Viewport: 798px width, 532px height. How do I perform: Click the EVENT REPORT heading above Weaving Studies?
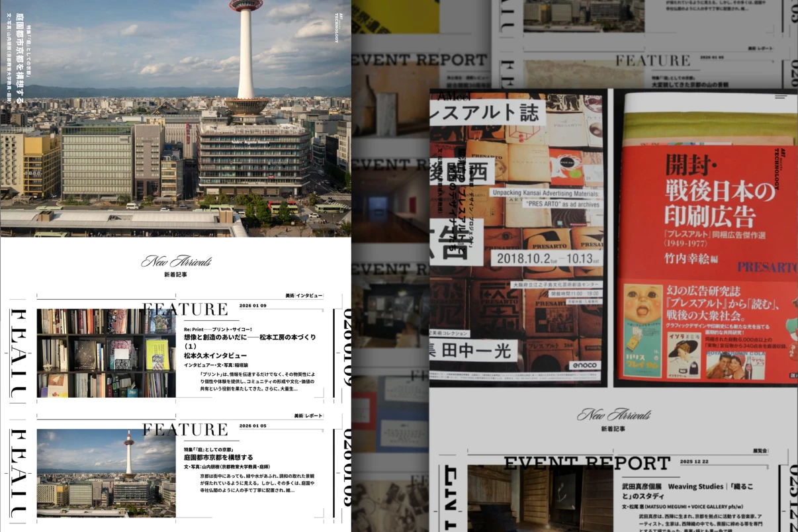click(x=587, y=463)
